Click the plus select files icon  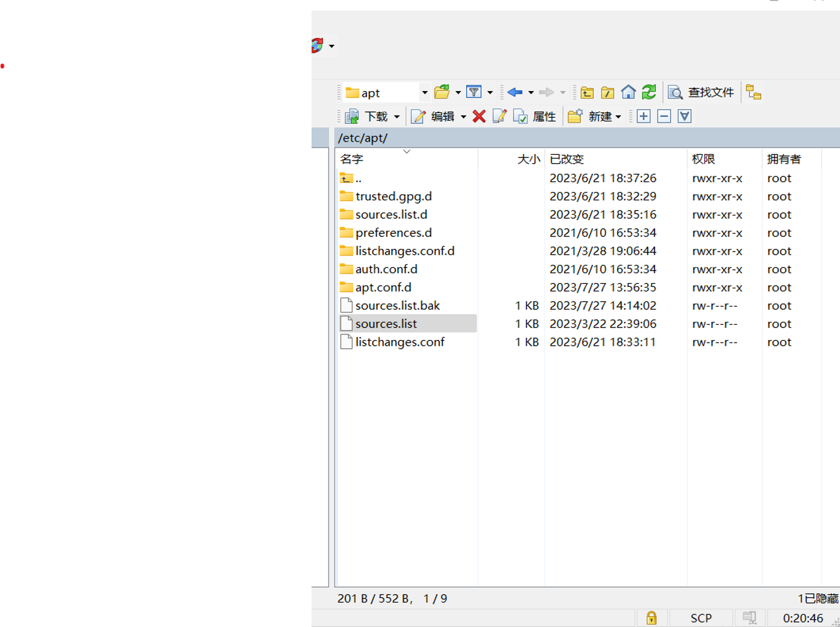coord(644,116)
